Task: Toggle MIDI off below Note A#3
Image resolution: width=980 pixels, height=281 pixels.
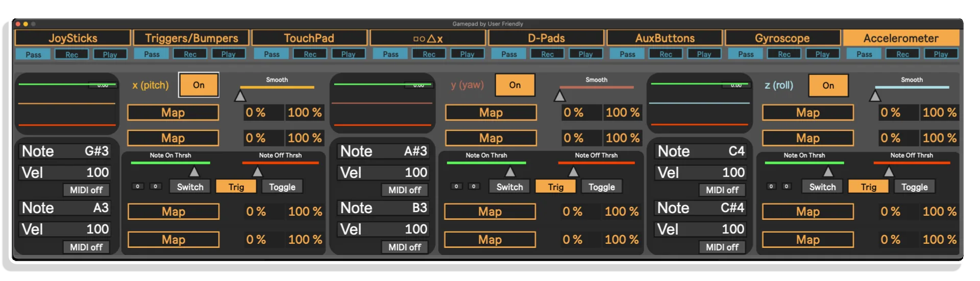Action: pyautogui.click(x=405, y=190)
